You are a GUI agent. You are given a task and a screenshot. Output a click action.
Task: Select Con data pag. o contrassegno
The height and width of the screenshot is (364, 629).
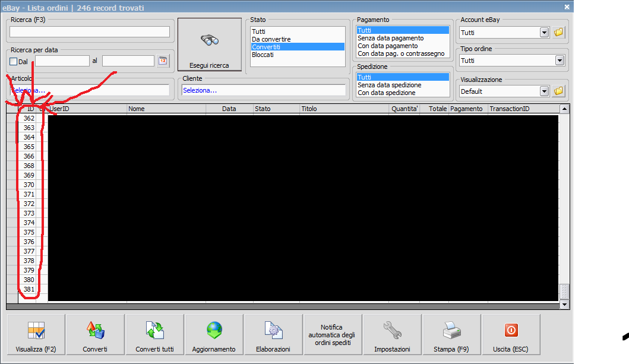(x=403, y=53)
